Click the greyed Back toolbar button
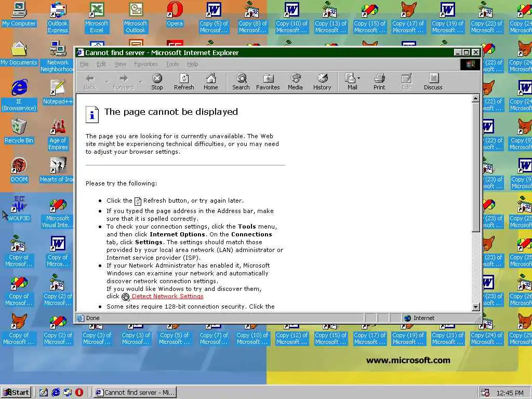This screenshot has width=532, height=399. coord(89,82)
